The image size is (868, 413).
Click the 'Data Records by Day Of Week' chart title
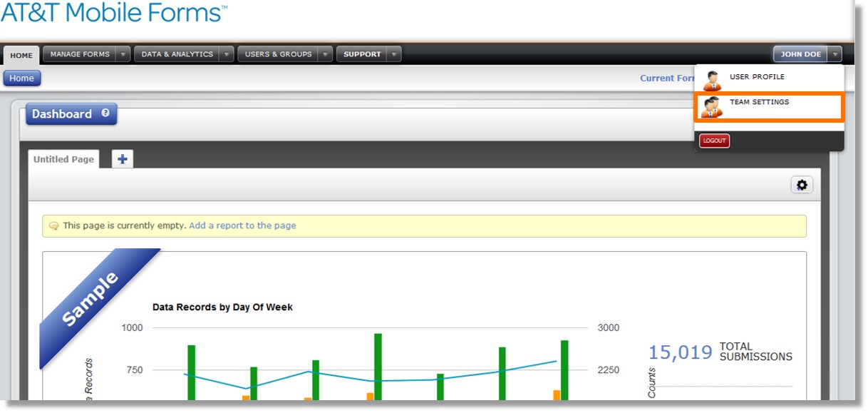[x=222, y=307]
